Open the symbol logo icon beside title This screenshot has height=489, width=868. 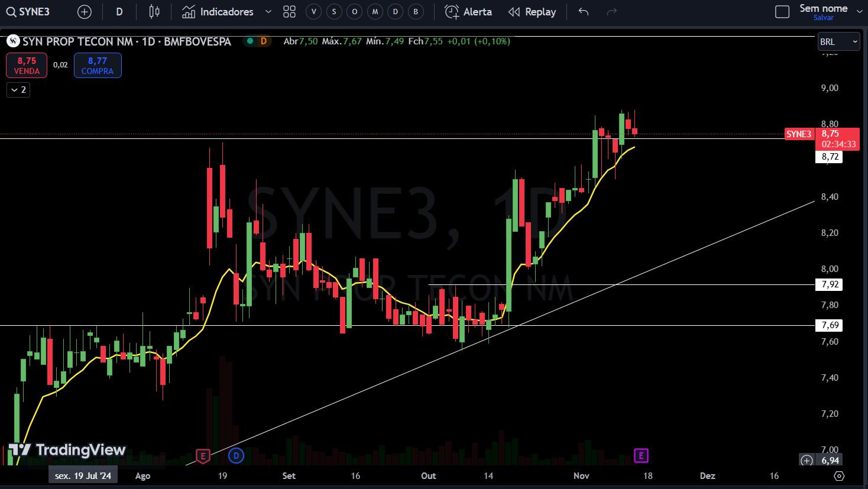point(12,41)
